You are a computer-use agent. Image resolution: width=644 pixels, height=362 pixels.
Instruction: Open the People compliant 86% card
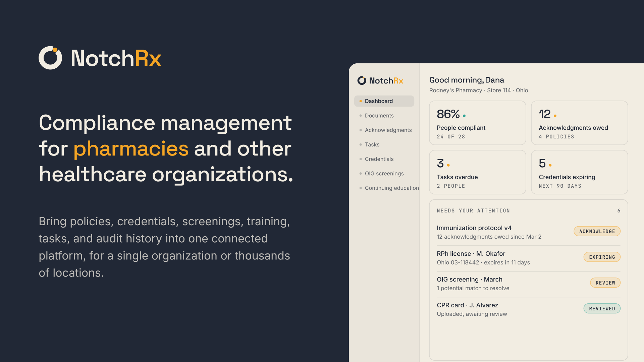[x=478, y=123]
